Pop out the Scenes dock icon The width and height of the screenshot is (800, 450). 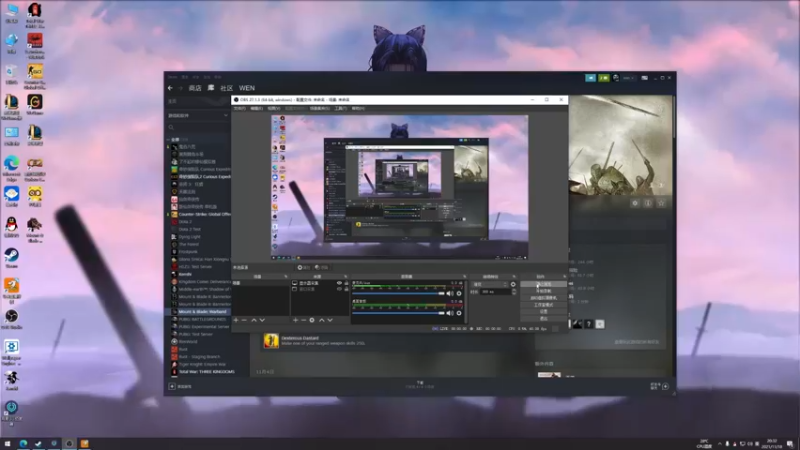(286, 277)
